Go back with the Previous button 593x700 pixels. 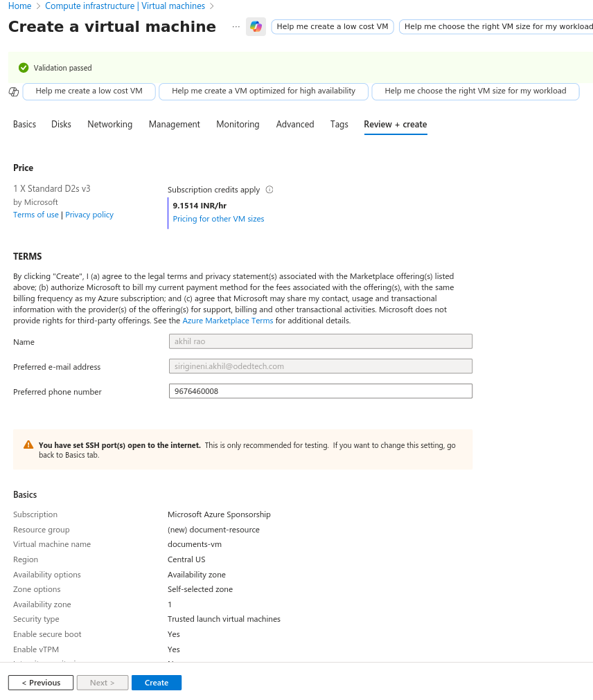pyautogui.click(x=41, y=683)
